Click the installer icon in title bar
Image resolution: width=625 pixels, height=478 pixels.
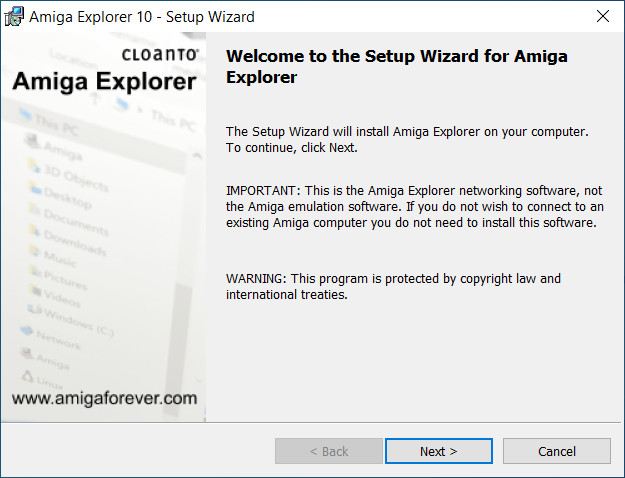(x=14, y=17)
